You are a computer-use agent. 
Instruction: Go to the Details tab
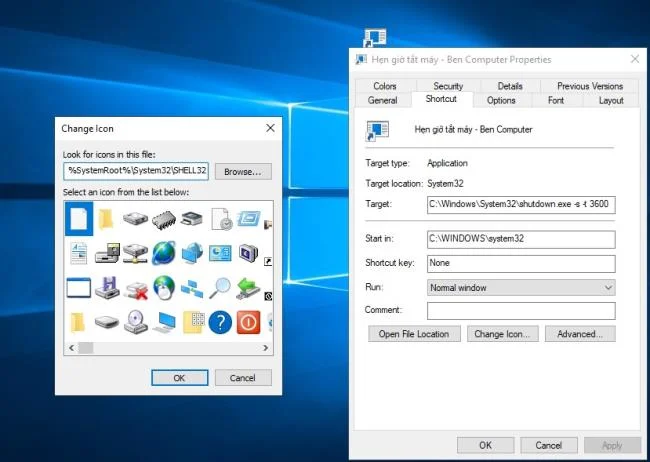(x=510, y=86)
